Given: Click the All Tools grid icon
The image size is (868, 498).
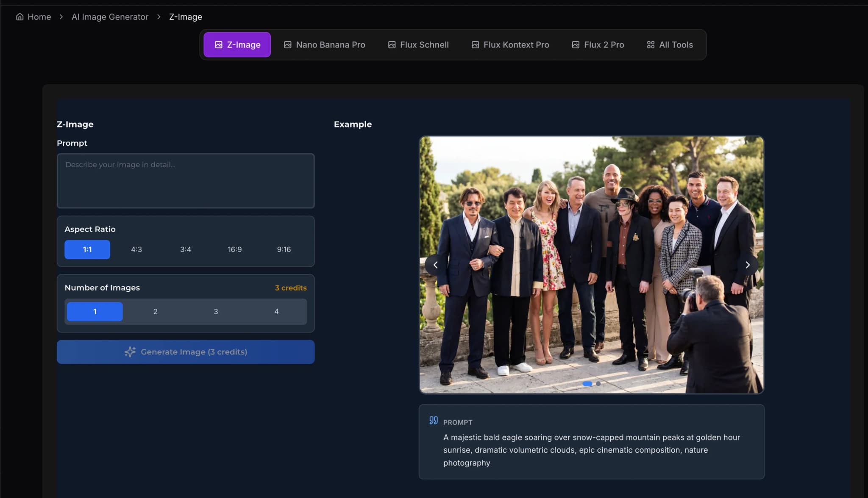Looking at the screenshot, I should point(651,45).
